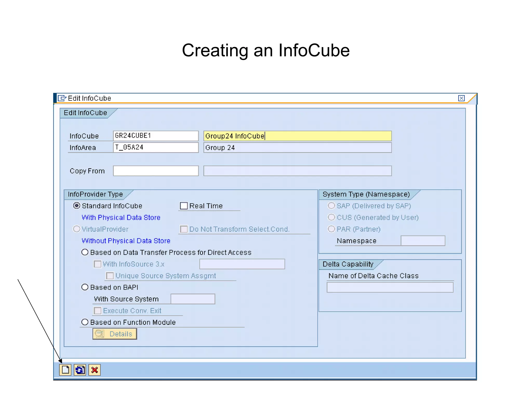Click the Copy From label
The height and width of the screenshot is (399, 532).
point(87,171)
